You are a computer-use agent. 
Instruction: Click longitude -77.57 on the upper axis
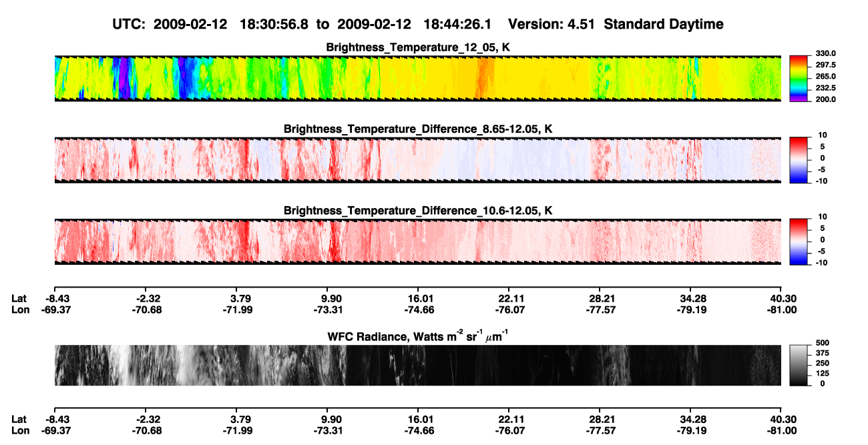click(602, 310)
